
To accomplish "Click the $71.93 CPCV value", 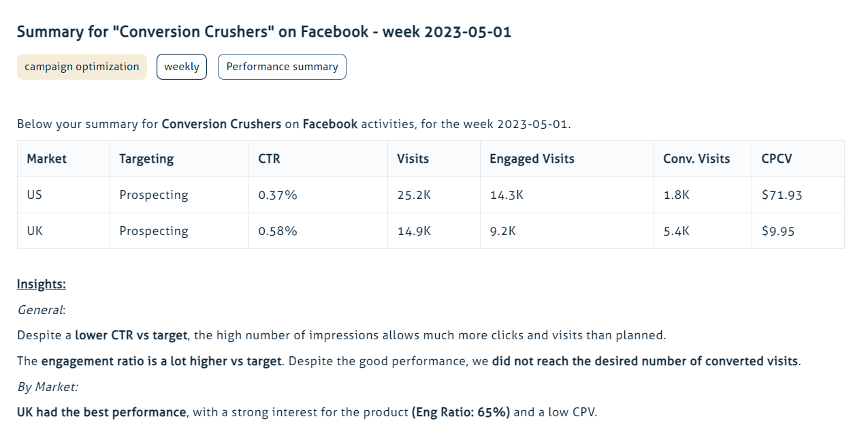I will coord(782,195).
